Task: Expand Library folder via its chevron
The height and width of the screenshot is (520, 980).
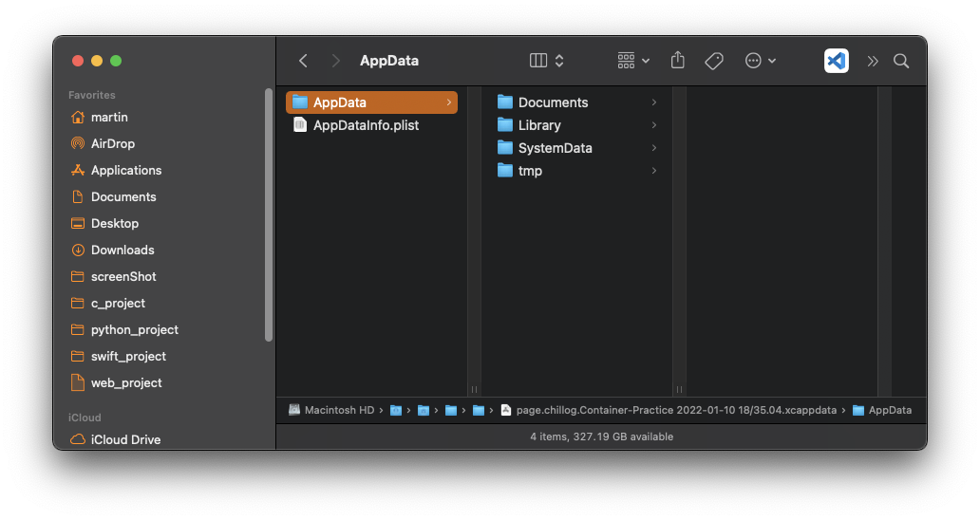Action: (x=653, y=125)
